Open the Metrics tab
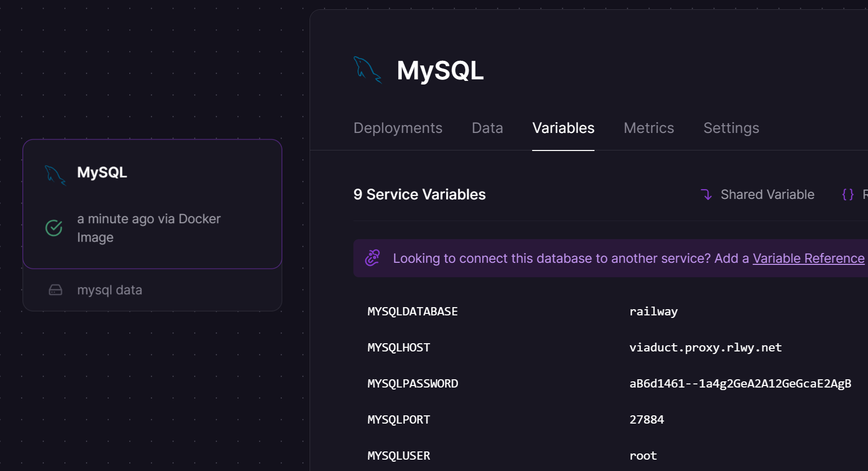This screenshot has height=471, width=868. [x=649, y=128]
